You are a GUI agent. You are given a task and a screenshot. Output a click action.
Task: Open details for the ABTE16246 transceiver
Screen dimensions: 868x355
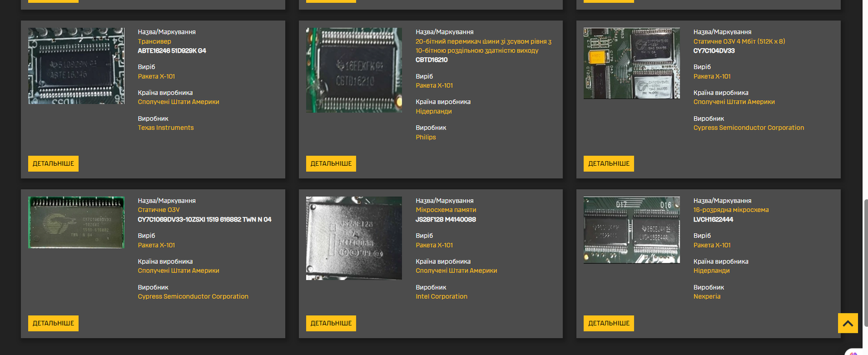tap(53, 163)
